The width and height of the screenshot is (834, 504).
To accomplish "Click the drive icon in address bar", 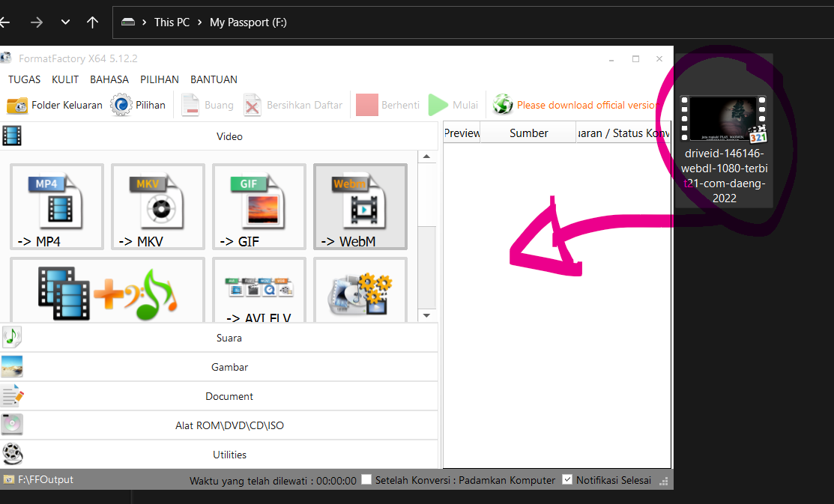I will pos(128,22).
